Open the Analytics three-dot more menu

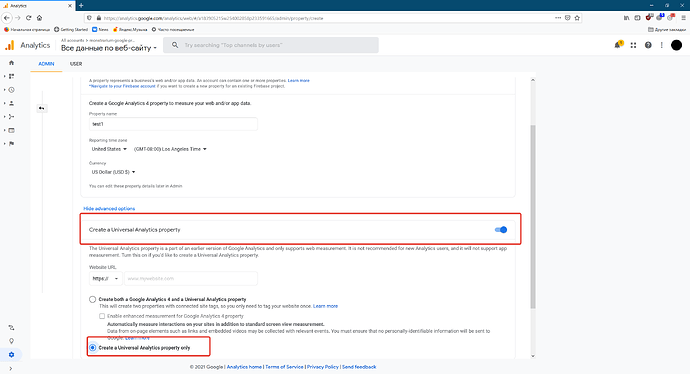tap(661, 45)
